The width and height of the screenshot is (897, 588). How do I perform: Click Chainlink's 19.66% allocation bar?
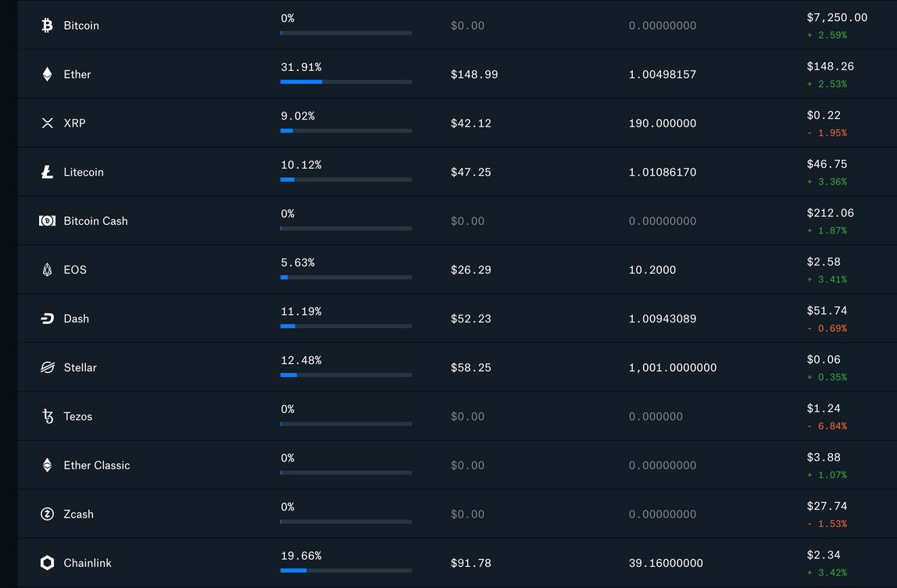tap(346, 570)
